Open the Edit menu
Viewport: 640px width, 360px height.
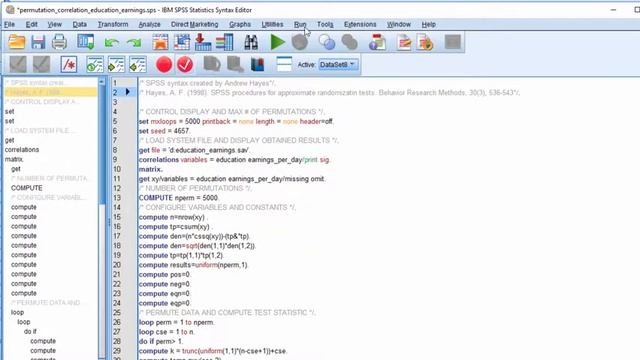tap(31, 24)
